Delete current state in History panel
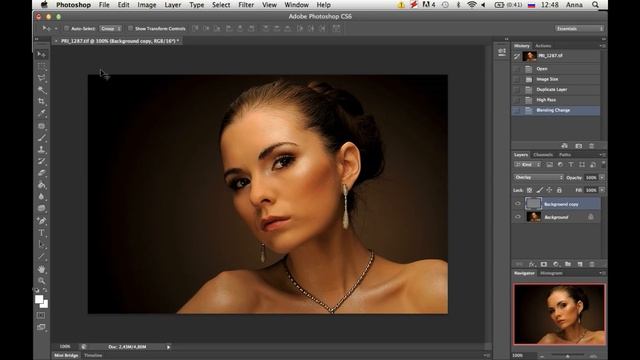 (x=591, y=146)
